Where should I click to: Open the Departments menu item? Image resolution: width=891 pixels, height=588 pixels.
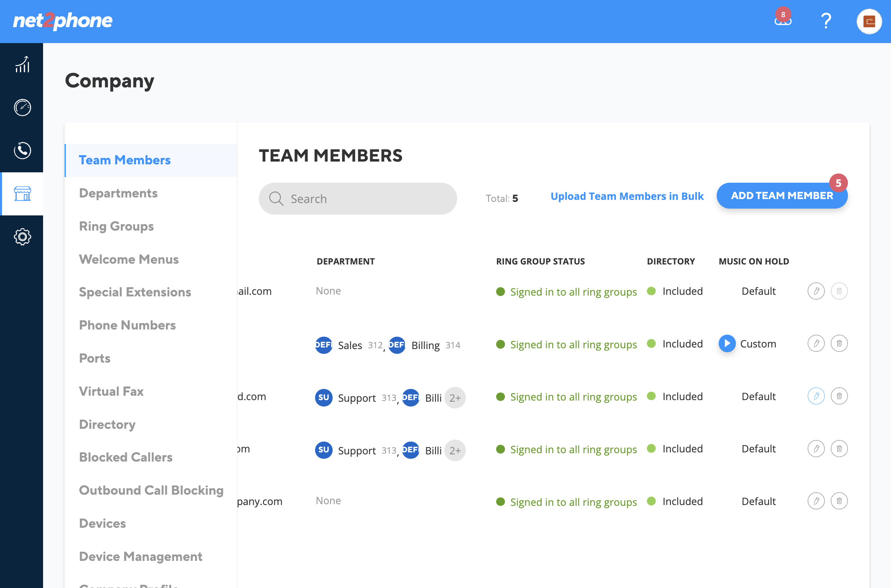tap(118, 193)
